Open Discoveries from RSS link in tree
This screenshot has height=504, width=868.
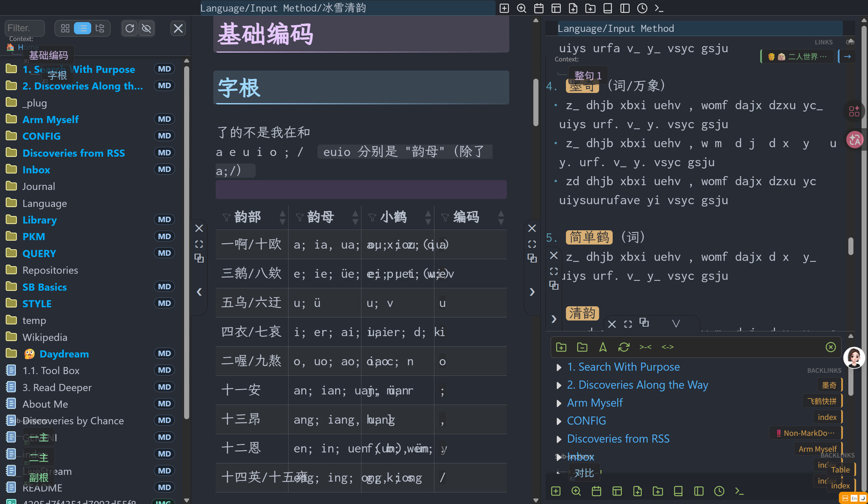click(618, 439)
